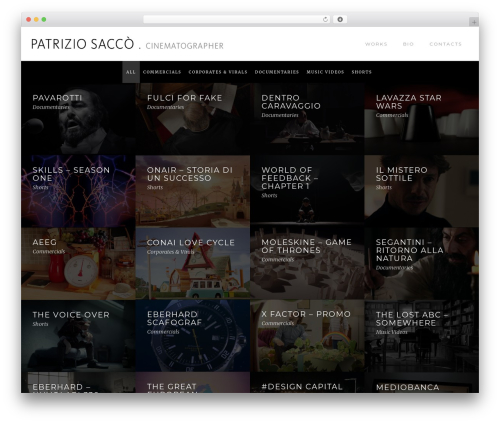Open the Eberhard Scafograf commercial
The width and height of the screenshot is (500, 423).
coord(193,336)
